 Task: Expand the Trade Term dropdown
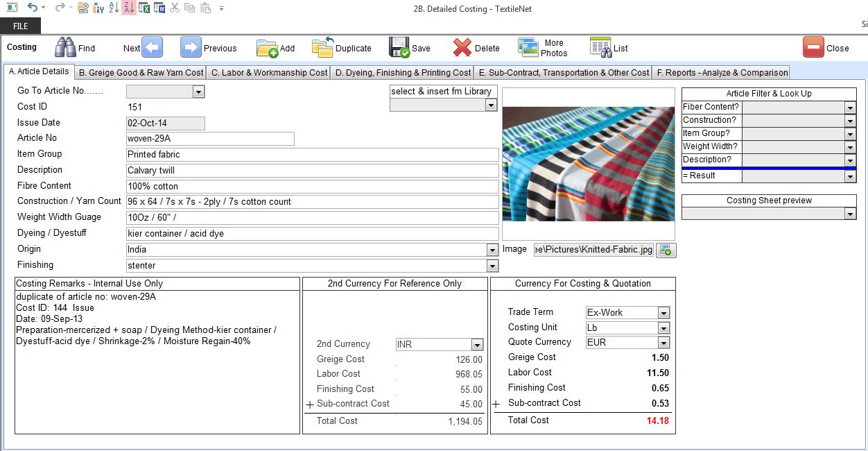point(663,313)
